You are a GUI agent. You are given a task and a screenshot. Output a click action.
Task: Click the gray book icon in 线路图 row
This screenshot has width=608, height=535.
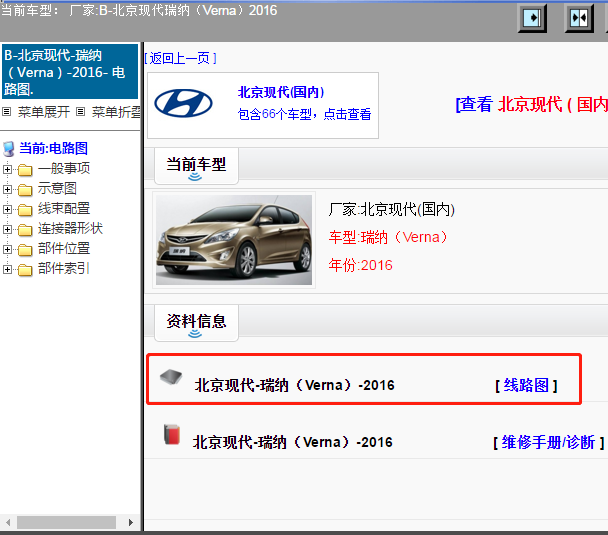[x=171, y=377]
